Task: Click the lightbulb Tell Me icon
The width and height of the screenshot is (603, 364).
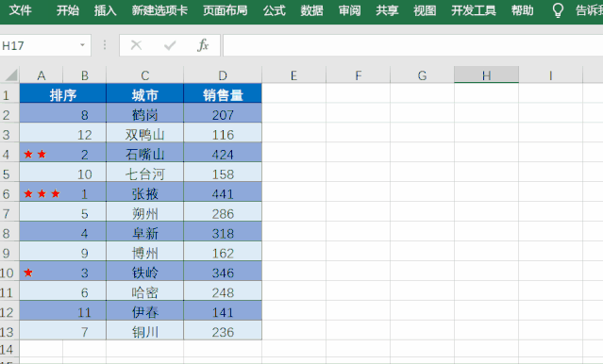Action: coord(558,10)
